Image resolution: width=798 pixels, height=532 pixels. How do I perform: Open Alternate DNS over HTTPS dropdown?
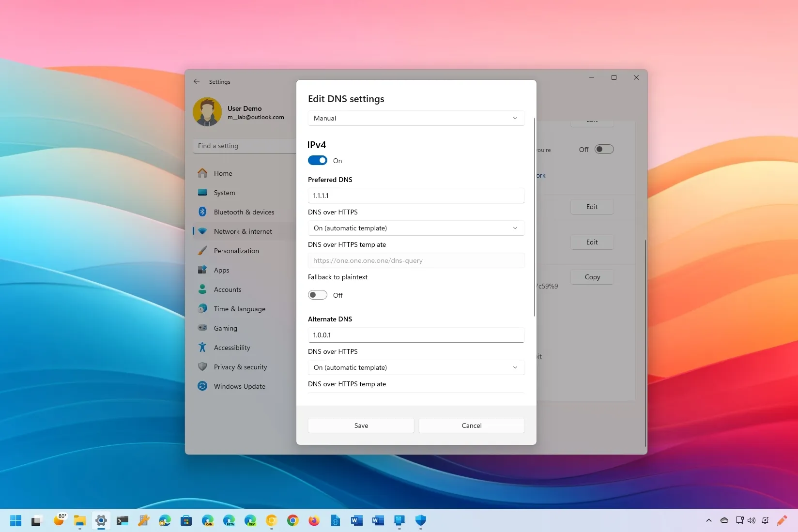coord(416,367)
